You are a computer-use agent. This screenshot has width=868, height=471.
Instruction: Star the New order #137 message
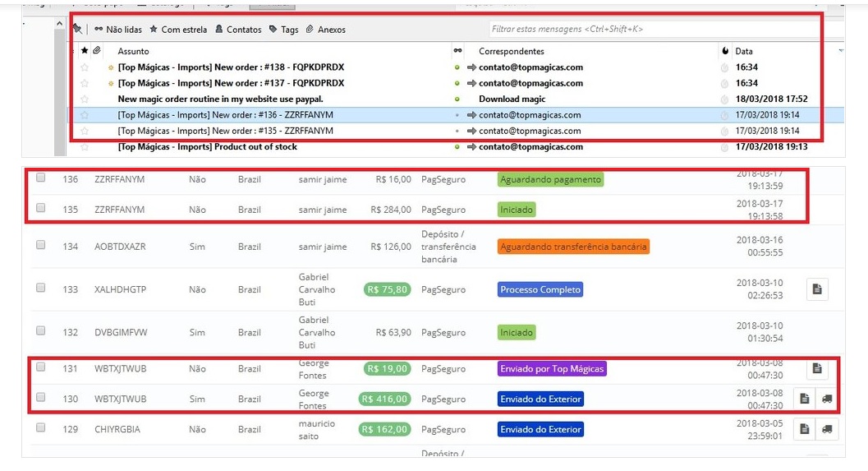tap(85, 83)
